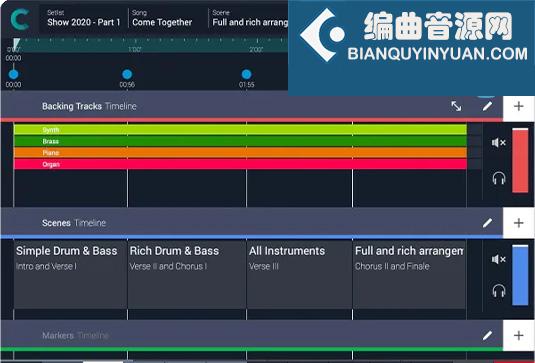535x363 pixels.
Task: Add a new scene with plus button
Action: tap(519, 223)
